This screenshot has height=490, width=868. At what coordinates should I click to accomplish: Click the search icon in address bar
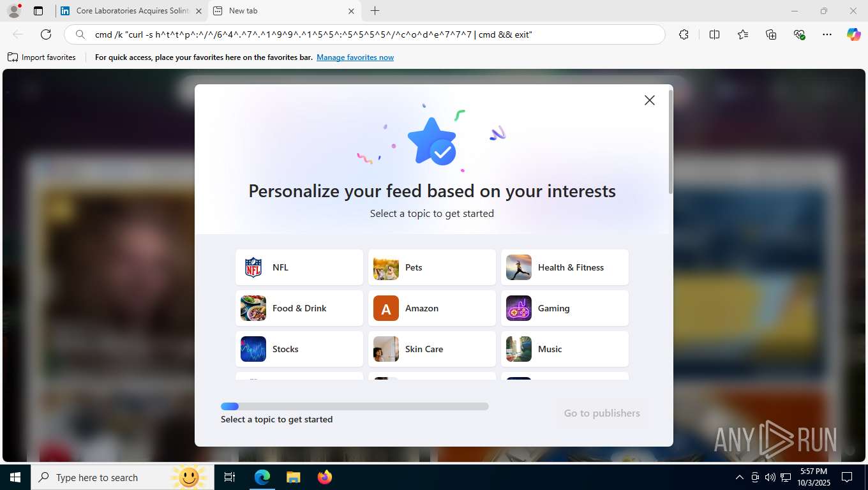pos(80,34)
